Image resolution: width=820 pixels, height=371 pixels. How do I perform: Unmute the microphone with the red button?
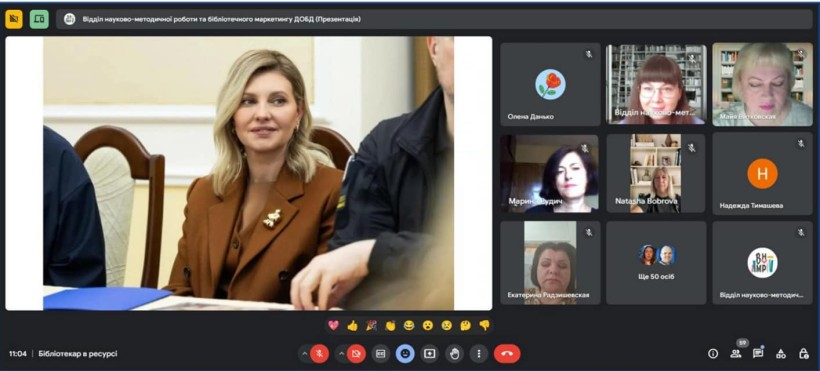click(x=319, y=354)
